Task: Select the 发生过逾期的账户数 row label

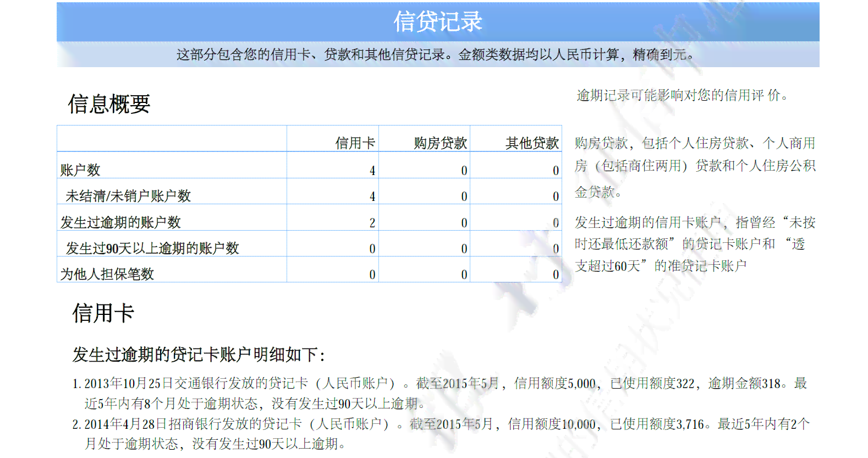Action: click(120, 222)
